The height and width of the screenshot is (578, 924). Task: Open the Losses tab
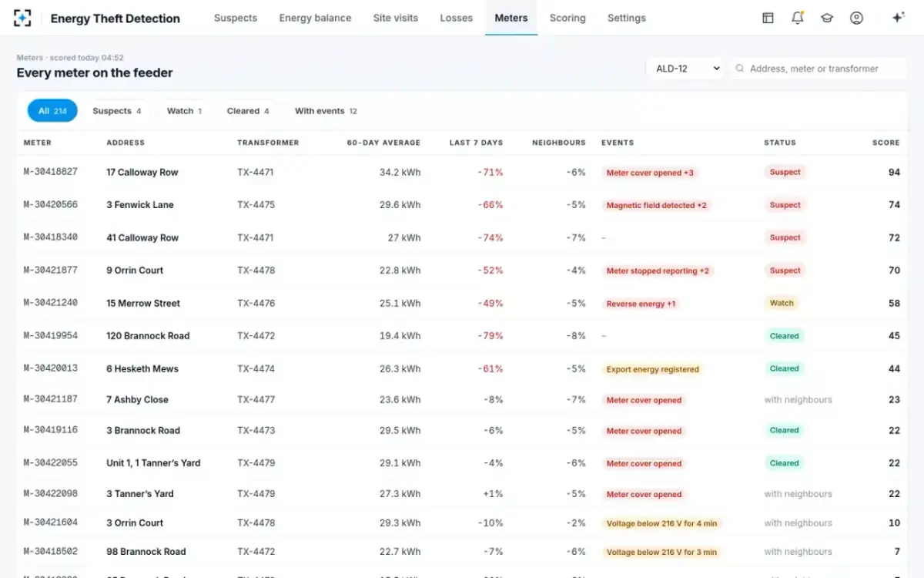(456, 18)
